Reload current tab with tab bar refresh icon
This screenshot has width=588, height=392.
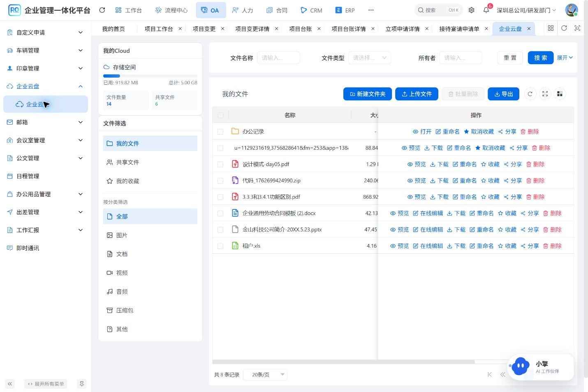tap(564, 28)
